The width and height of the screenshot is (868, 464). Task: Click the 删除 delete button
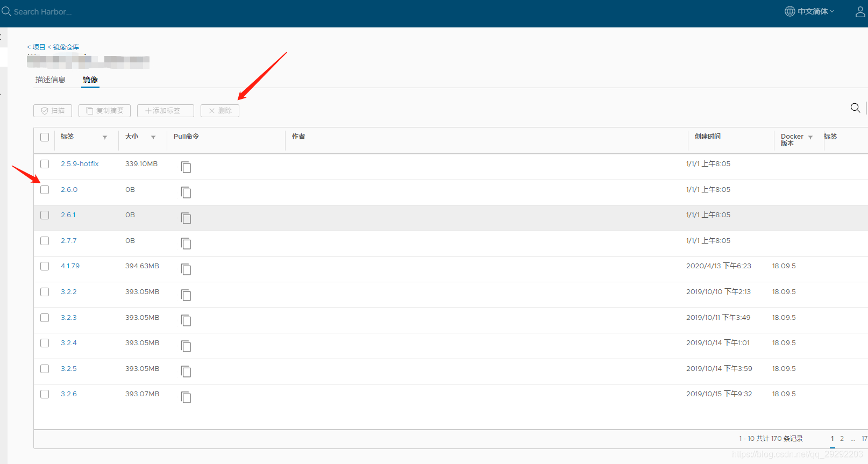click(220, 111)
